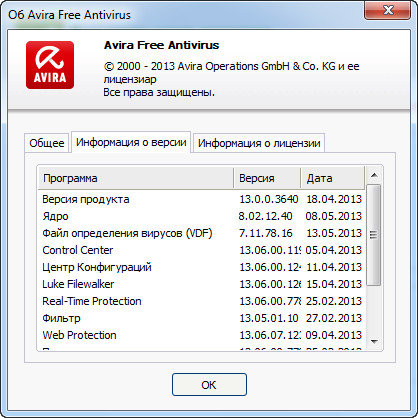418x418 pixels.
Task: Click version value 13.0.0.3640
Action: (269, 199)
